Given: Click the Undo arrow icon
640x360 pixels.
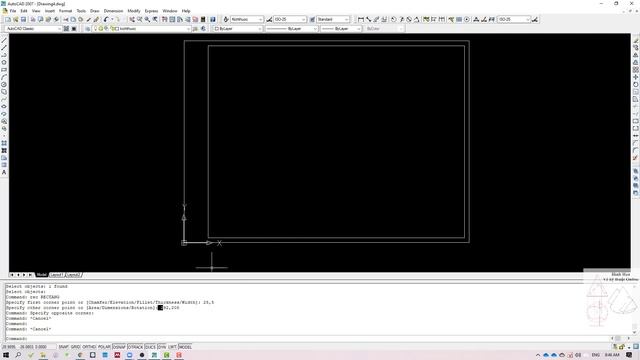Looking at the screenshot, I should [106, 19].
